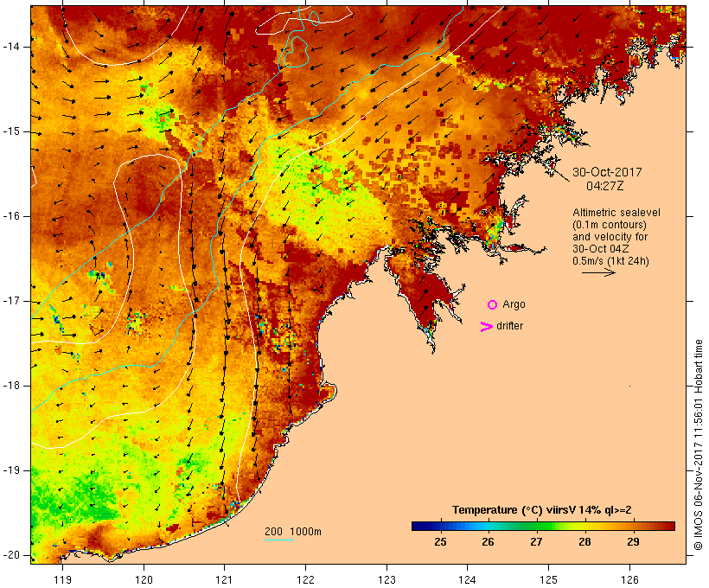This screenshot has height=588, width=709.
Task: Click the '(0.1m contours)' caption line
Action: pyautogui.click(x=610, y=225)
